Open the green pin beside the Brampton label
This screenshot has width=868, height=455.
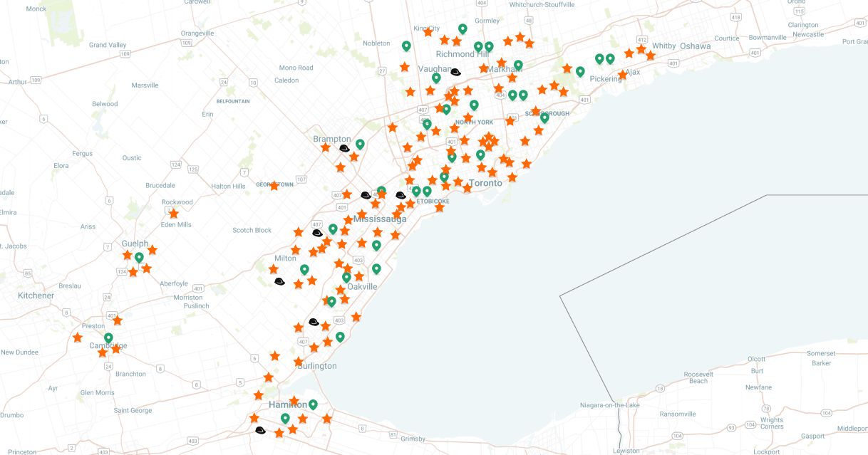(360, 144)
